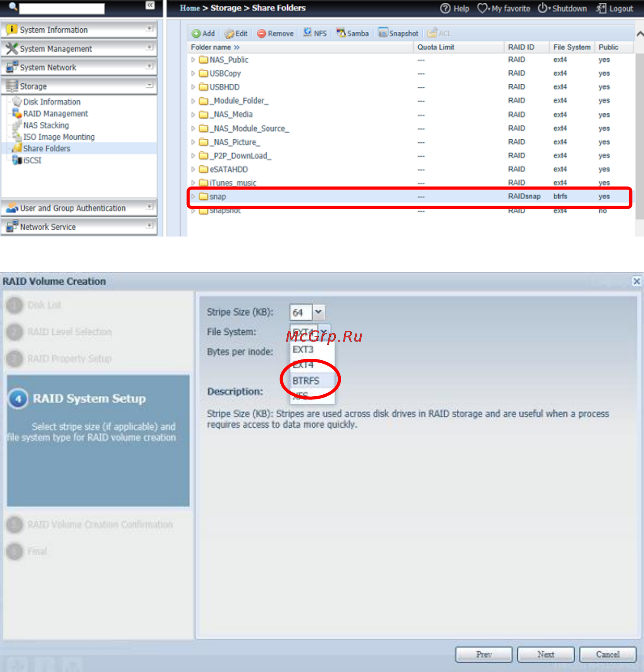Image resolution: width=644 pixels, height=672 pixels.
Task: Open NAS Stacking in Storage tree
Action: coord(46,125)
